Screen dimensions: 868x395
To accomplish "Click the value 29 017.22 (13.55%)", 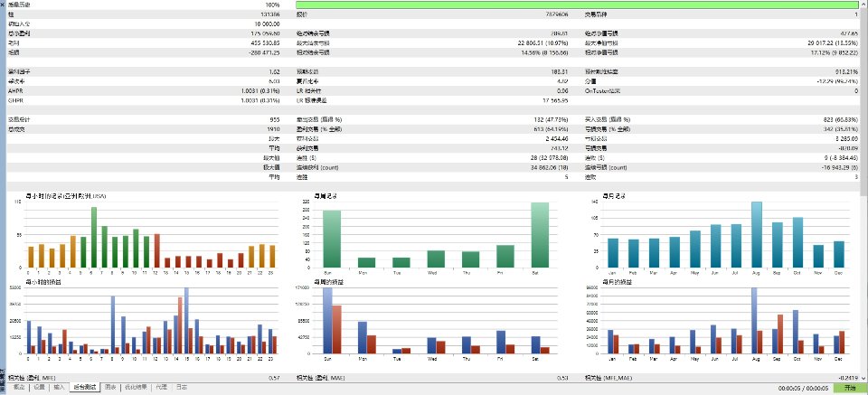I will 833,43.
